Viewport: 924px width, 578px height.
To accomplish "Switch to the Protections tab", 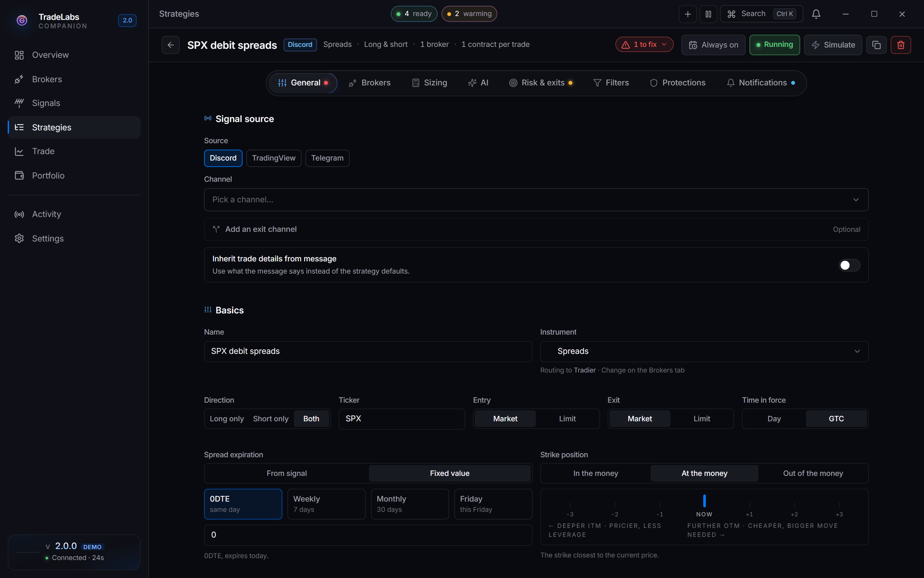I will pos(678,83).
